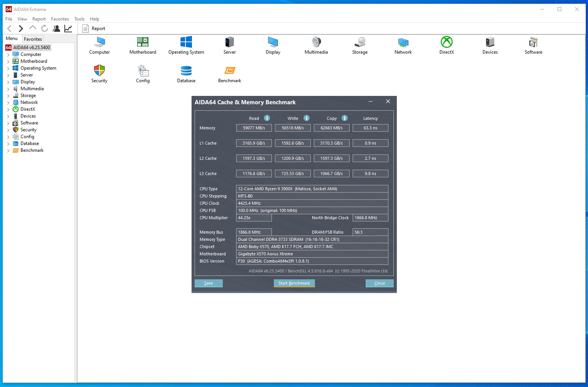Click the graph chart toolbar icon
588x387 pixels.
[x=68, y=29]
